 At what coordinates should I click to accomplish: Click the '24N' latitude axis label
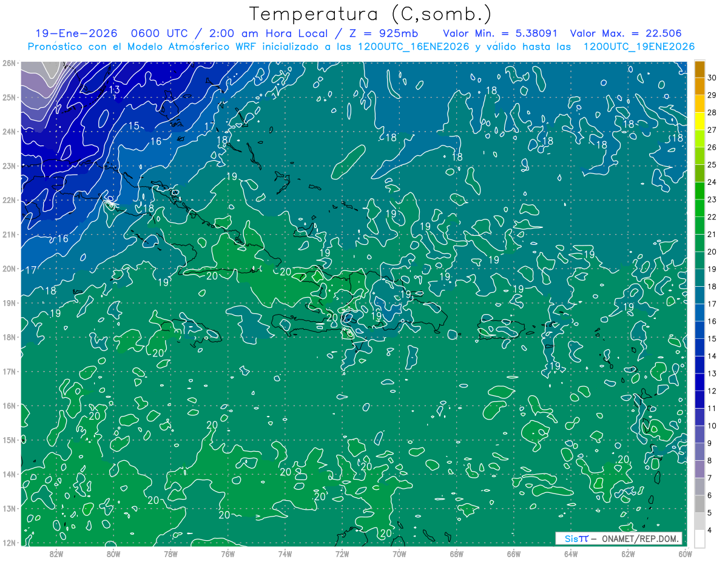[9, 132]
